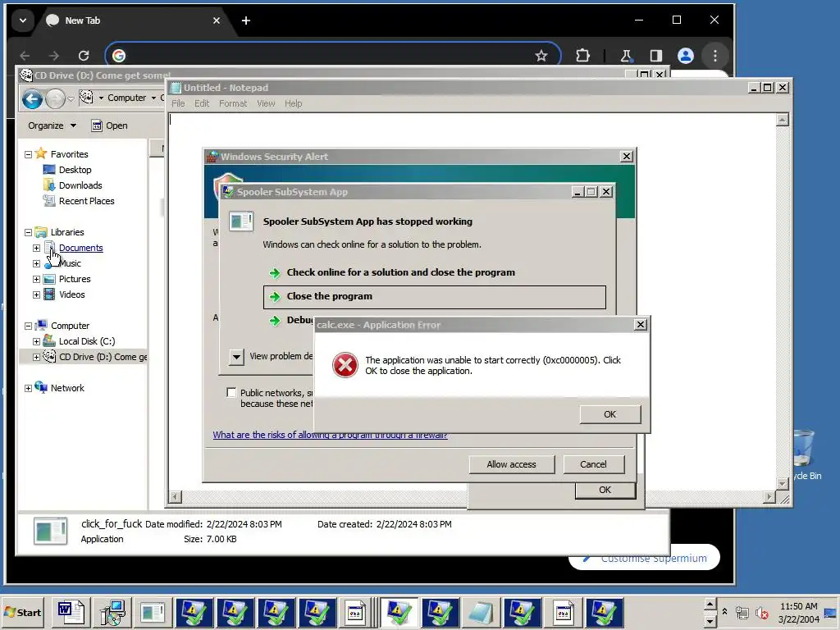Open Explorer recent locations dropdown arrow
Image resolution: width=840 pixels, height=630 pixels.
pyautogui.click(x=71, y=99)
